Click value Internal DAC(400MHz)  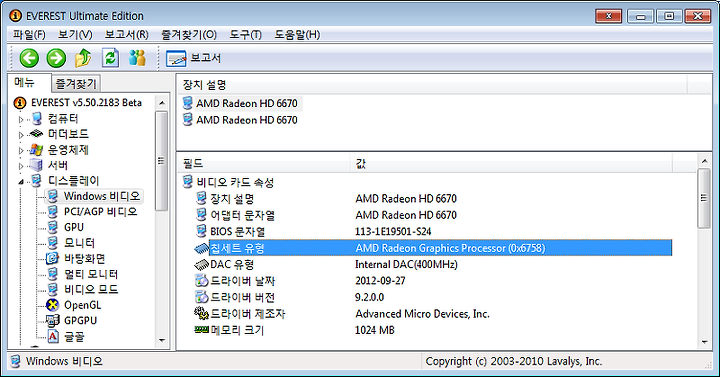click(x=406, y=264)
